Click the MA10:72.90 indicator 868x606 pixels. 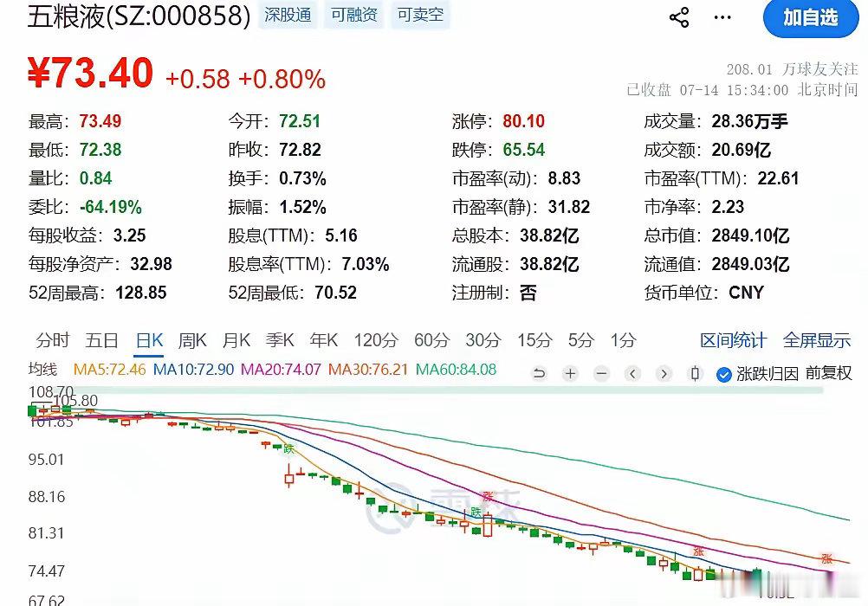(x=193, y=369)
